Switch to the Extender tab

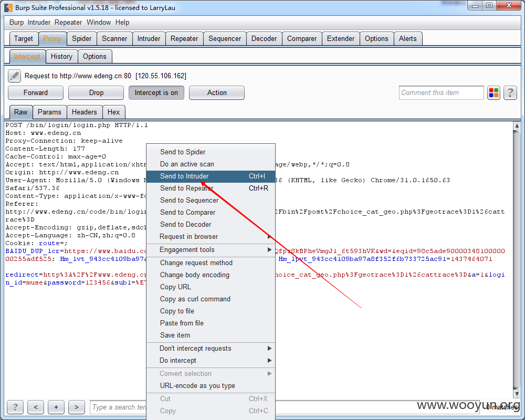pyautogui.click(x=341, y=38)
